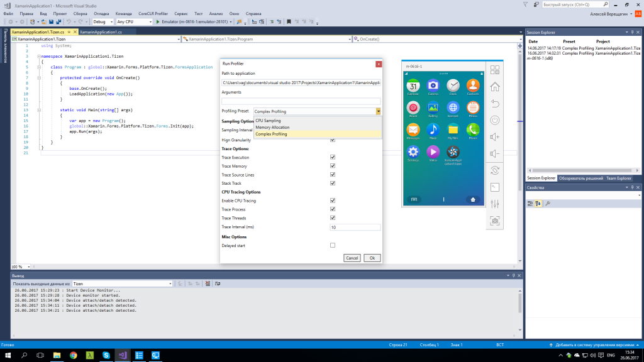This screenshot has width=644, height=362.
Task: Open the Settings app in the emulator
Action: [413, 153]
